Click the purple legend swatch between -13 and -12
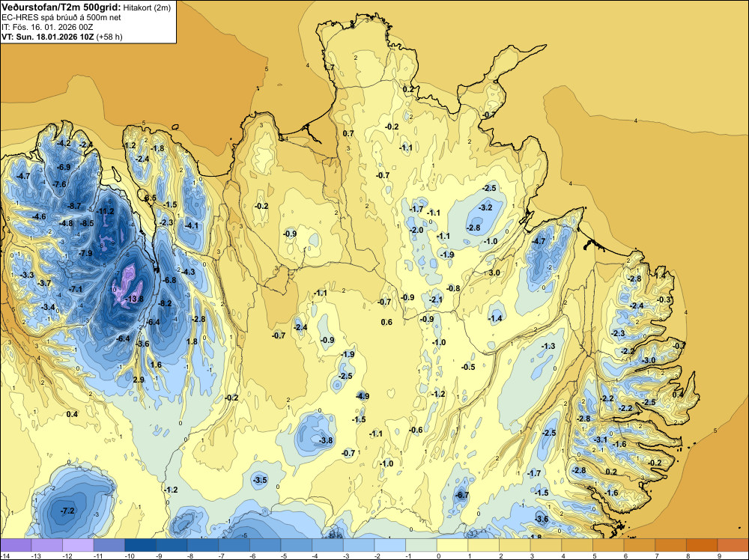 [x=46, y=545]
